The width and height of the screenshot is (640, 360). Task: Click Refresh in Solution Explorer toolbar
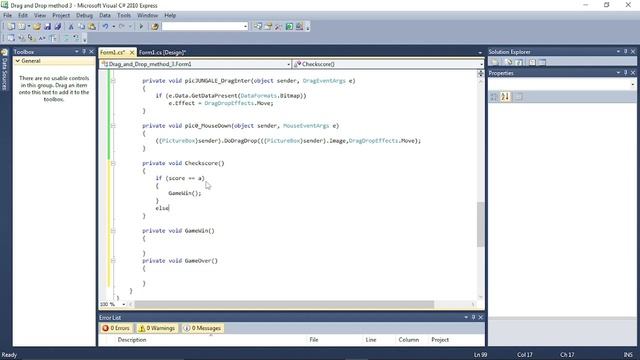[519, 62]
